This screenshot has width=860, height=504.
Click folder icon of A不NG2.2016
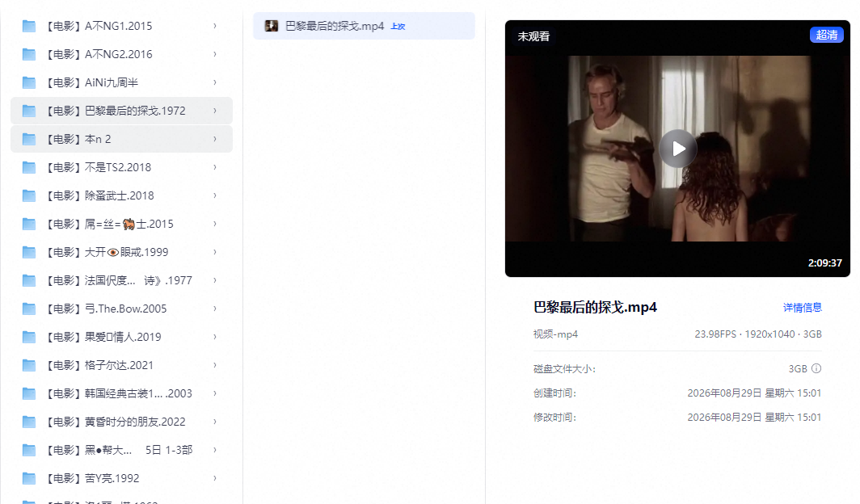tap(28, 54)
